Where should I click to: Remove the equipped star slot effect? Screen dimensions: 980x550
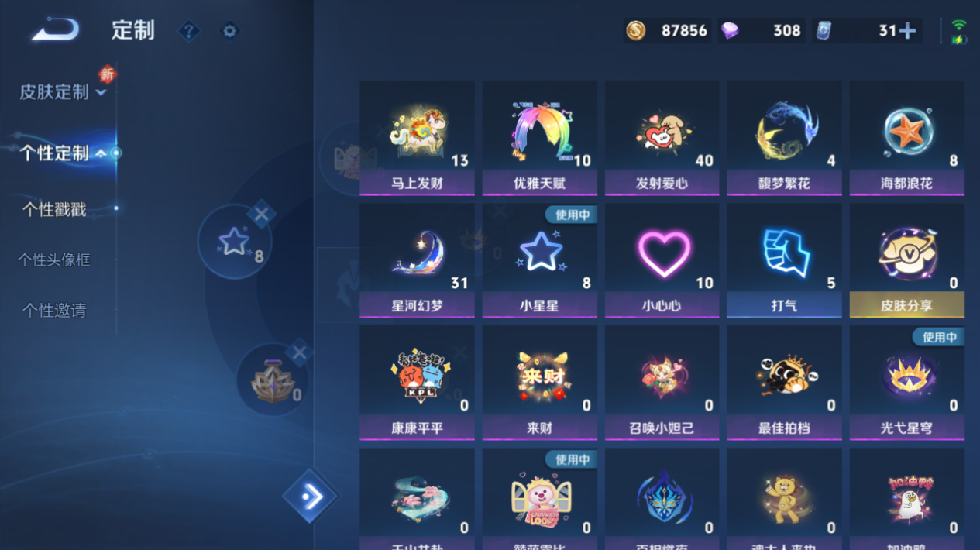(x=261, y=214)
